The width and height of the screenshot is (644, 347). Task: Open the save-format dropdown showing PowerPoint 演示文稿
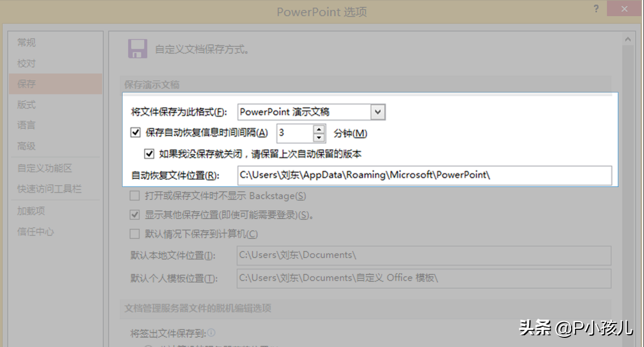click(x=311, y=112)
